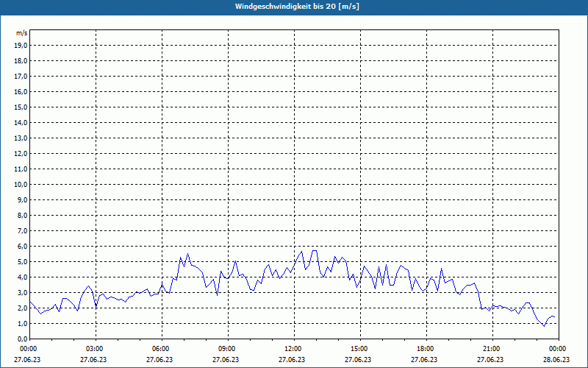The height and width of the screenshot is (368, 588).
Task: Click the '06:00' time label
Action: tap(162, 349)
